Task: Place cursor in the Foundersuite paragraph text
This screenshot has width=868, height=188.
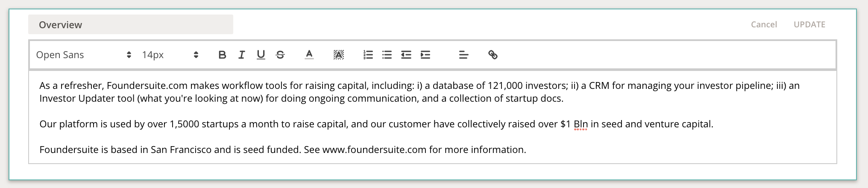Action: (x=283, y=150)
